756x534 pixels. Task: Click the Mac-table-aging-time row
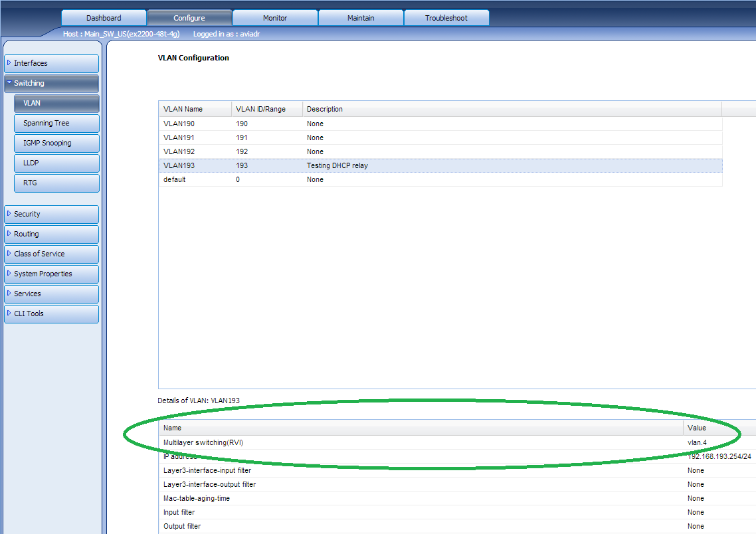[x=457, y=498]
